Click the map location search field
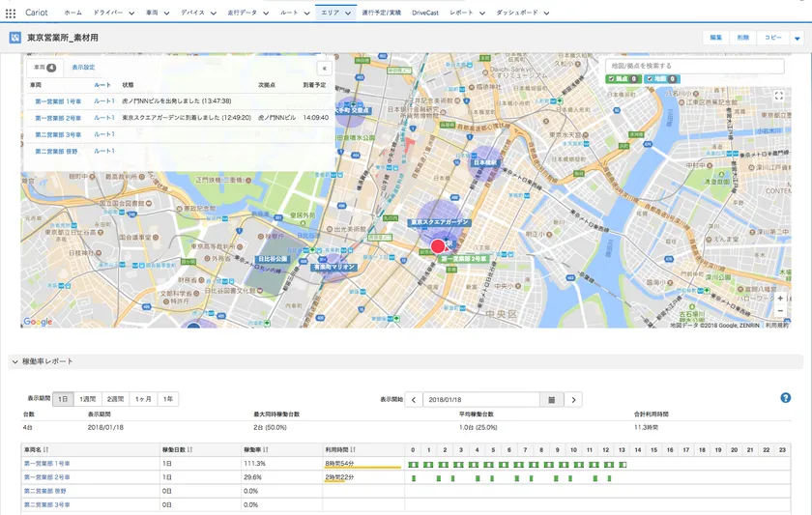 (x=694, y=66)
